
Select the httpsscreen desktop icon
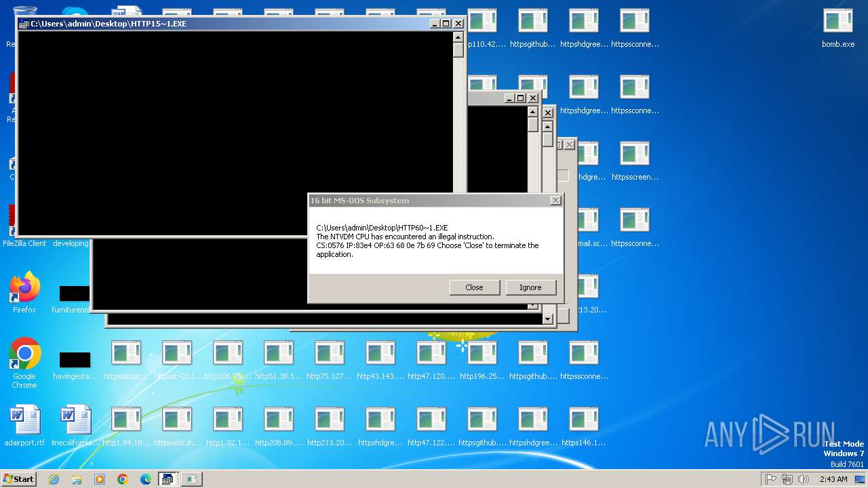[635, 161]
